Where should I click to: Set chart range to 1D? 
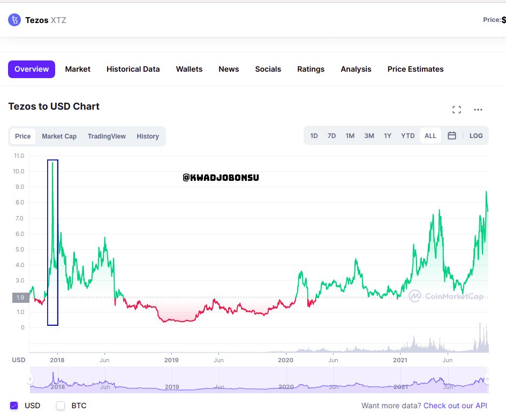click(x=314, y=136)
